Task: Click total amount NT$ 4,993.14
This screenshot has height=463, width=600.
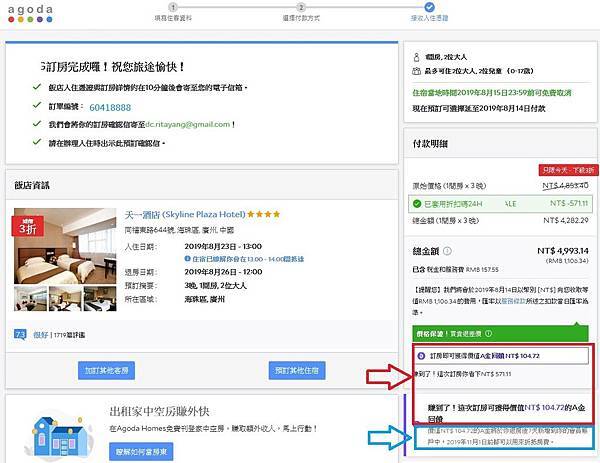Action: click(563, 251)
